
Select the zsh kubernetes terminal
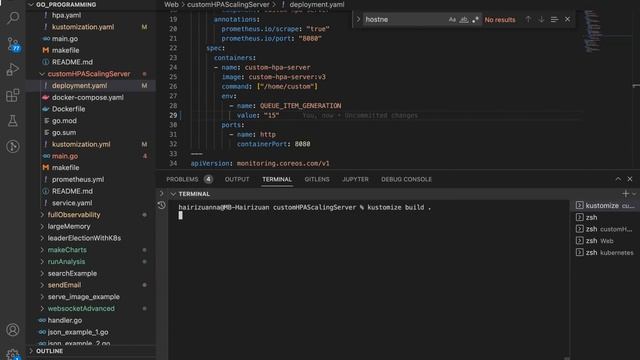pos(605,253)
